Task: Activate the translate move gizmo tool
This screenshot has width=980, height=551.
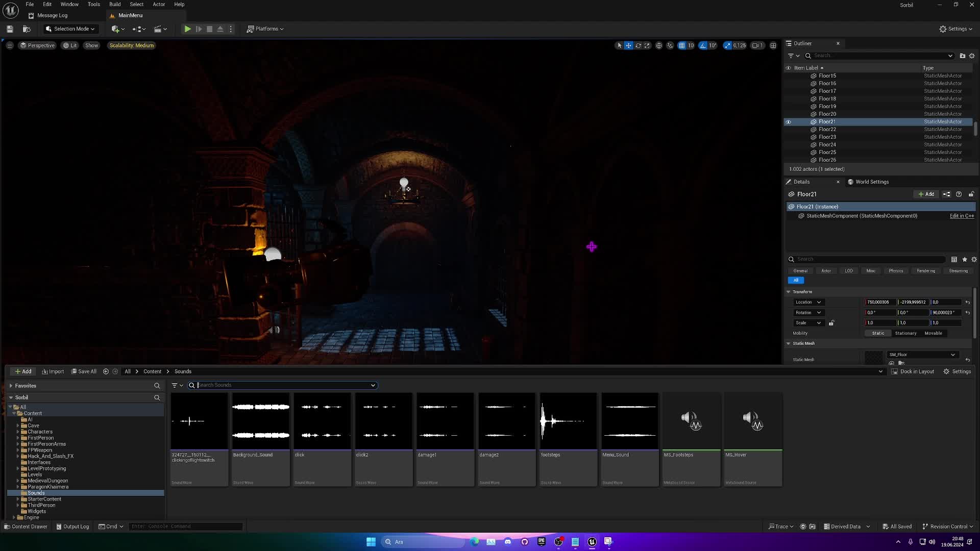Action: [628, 45]
